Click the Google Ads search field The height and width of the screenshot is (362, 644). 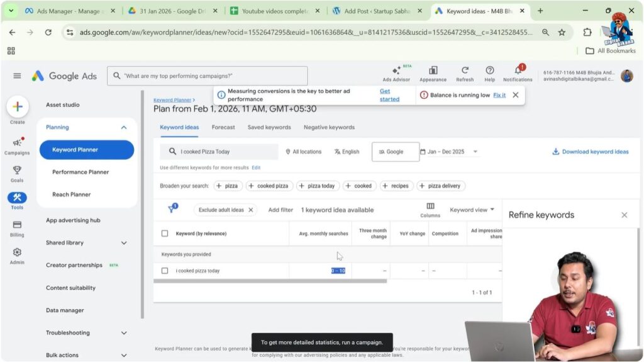pos(208,76)
